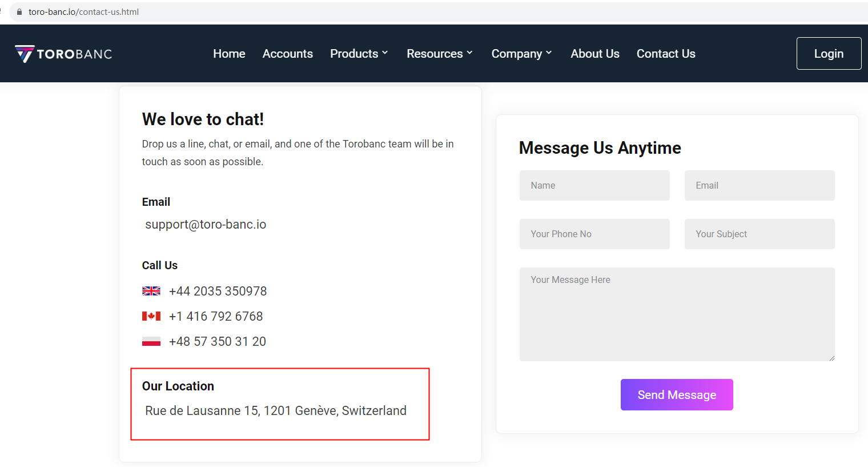This screenshot has width=868, height=467.
Task: Click into the Email input field
Action: coord(759,185)
